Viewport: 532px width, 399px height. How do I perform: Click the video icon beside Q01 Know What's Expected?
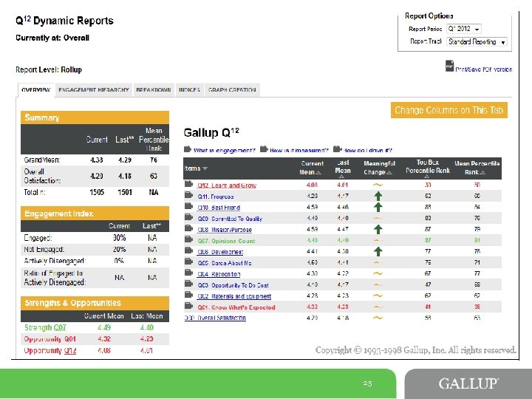188,307
